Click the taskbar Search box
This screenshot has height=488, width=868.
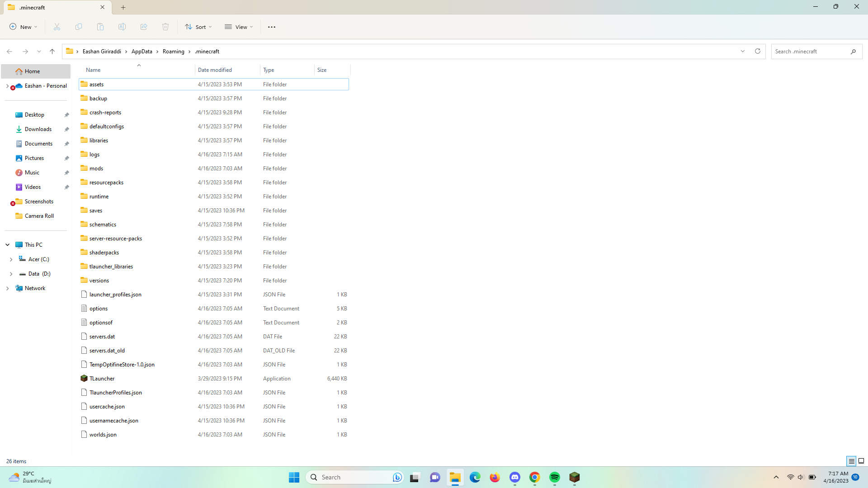[x=355, y=477]
